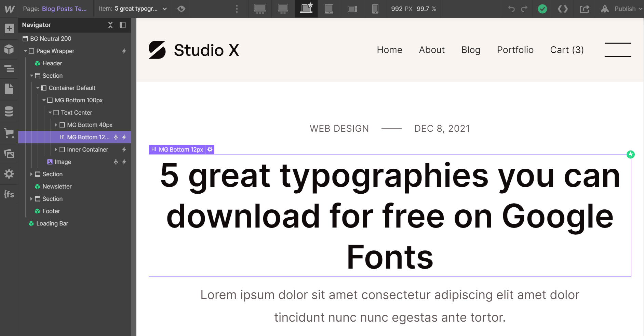Click the lightning icon on the Image row
Viewport: 644px width, 336px height.
[124, 162]
